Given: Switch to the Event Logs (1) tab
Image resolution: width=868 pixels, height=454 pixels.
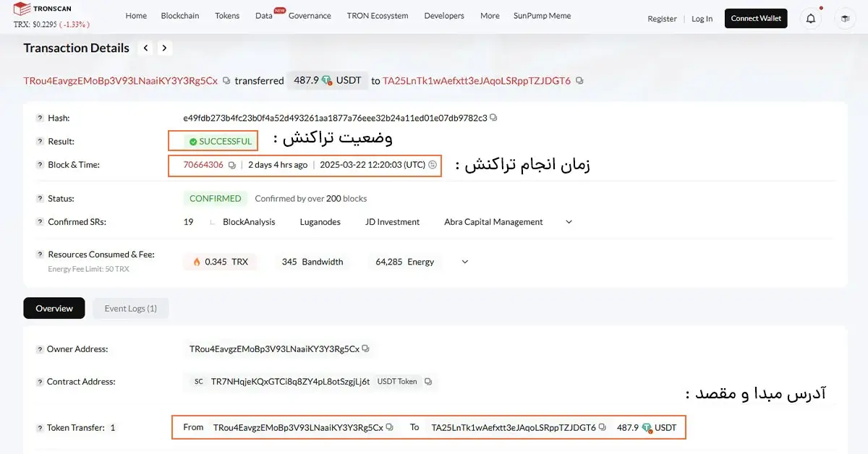Looking at the screenshot, I should pyautogui.click(x=131, y=308).
